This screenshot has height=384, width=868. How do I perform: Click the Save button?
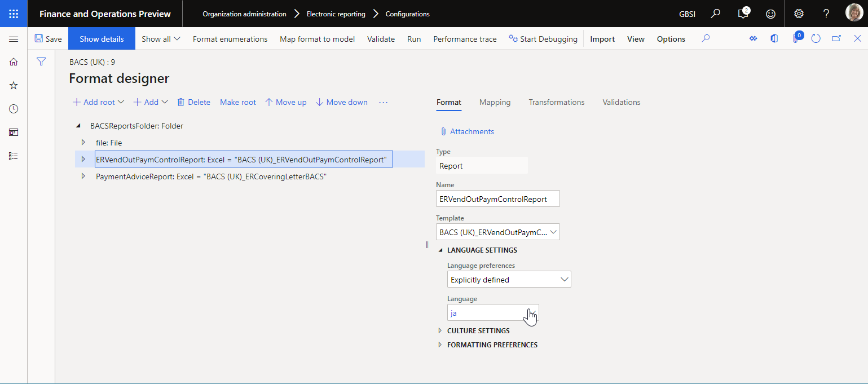49,38
